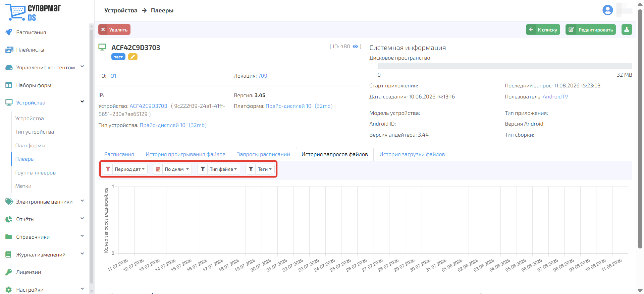Open the По дням grouping dropdown
The image size is (644, 294).
pyautogui.click(x=177, y=169)
